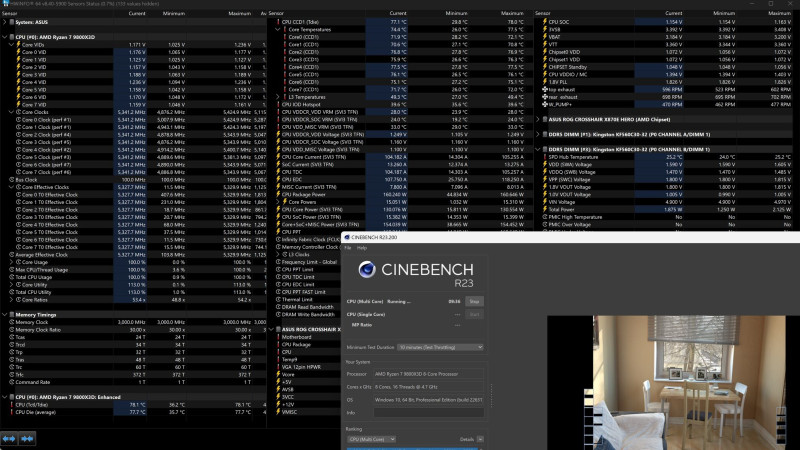Click the thermometer icon beside Core0 (CCD1)
Image resolution: width=800 pixels, height=450 pixels.
[285, 37]
